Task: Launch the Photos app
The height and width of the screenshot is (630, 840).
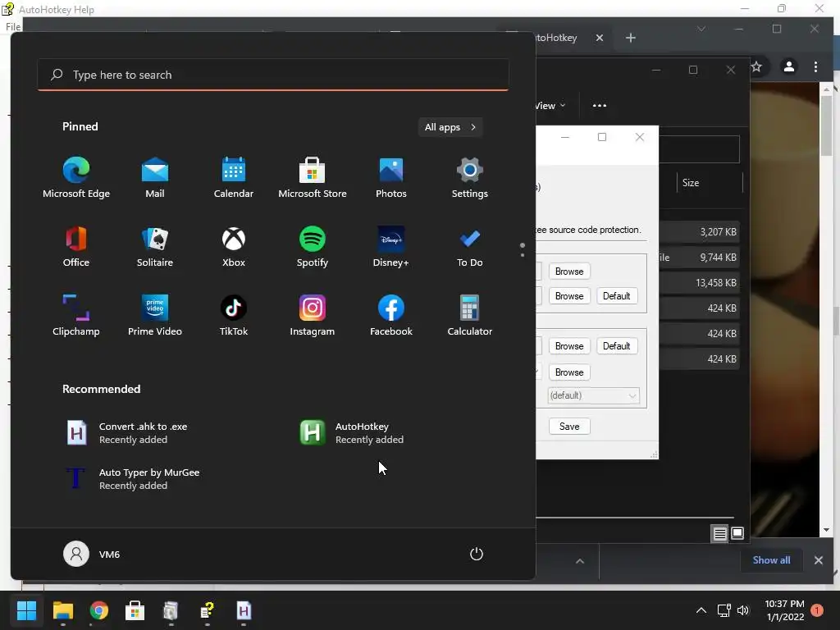Action: coord(391,178)
